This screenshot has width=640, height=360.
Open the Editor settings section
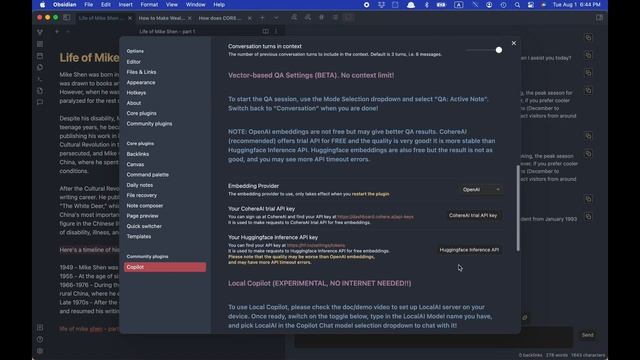tap(133, 62)
